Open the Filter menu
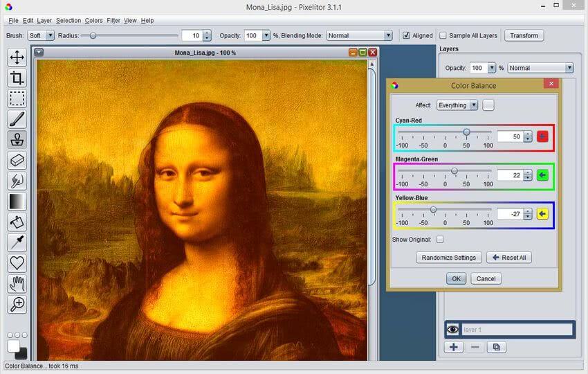 tap(113, 20)
